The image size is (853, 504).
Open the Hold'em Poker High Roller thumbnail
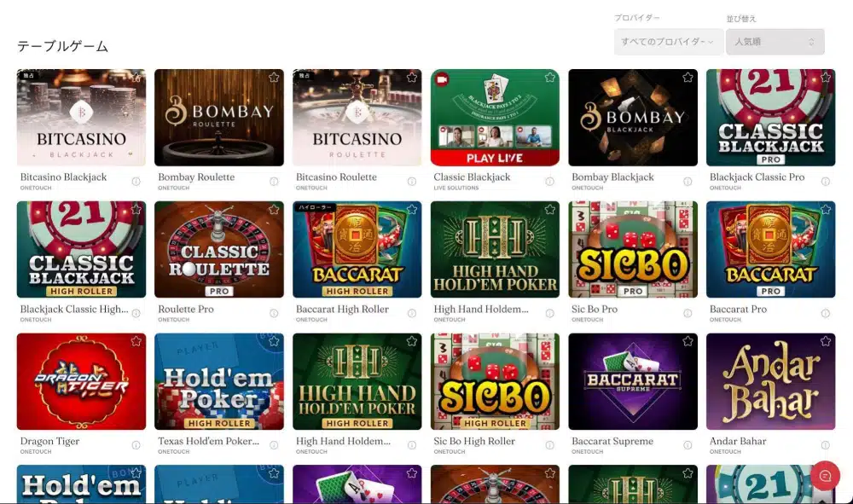pos(218,382)
